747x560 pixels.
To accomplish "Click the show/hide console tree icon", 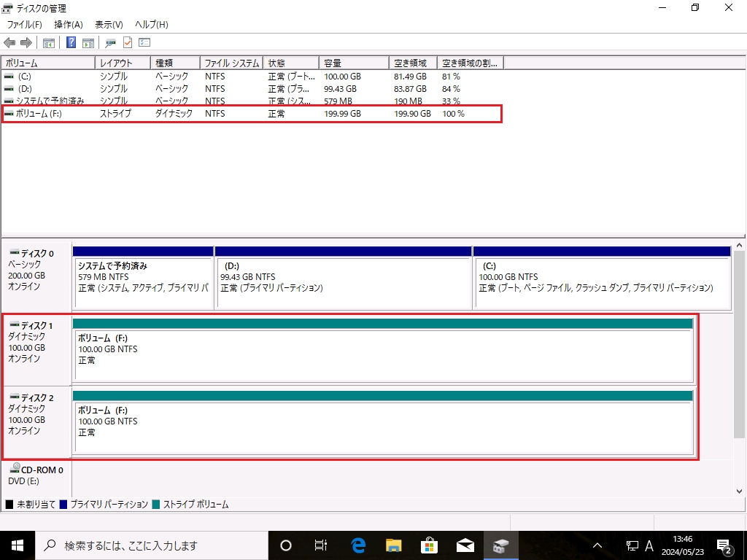I will (49, 43).
